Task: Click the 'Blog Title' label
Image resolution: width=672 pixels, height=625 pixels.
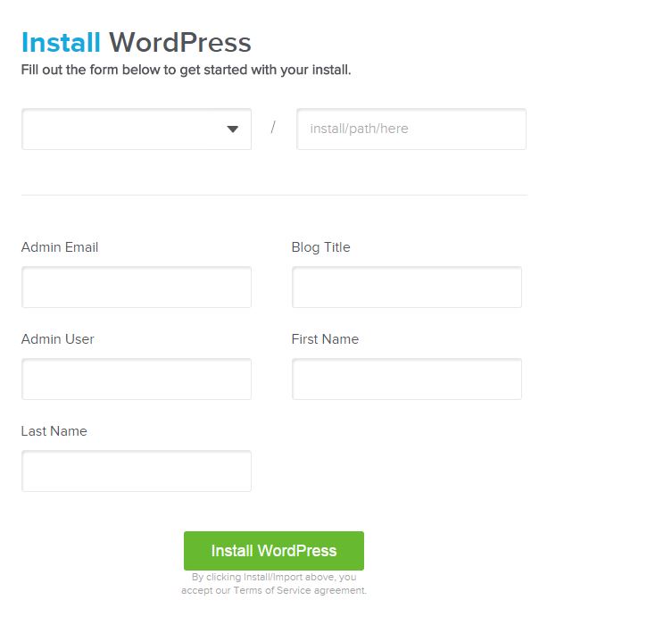Action: (x=320, y=247)
